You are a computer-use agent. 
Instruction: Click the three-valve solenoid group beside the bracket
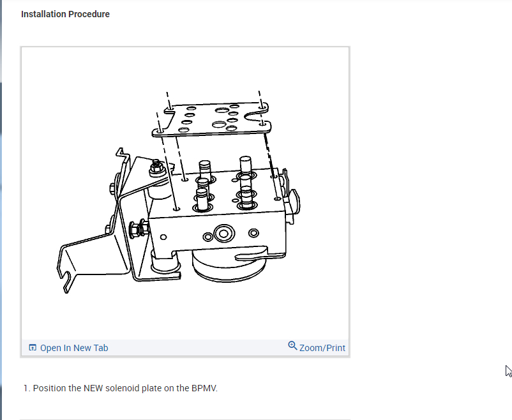pos(204,186)
